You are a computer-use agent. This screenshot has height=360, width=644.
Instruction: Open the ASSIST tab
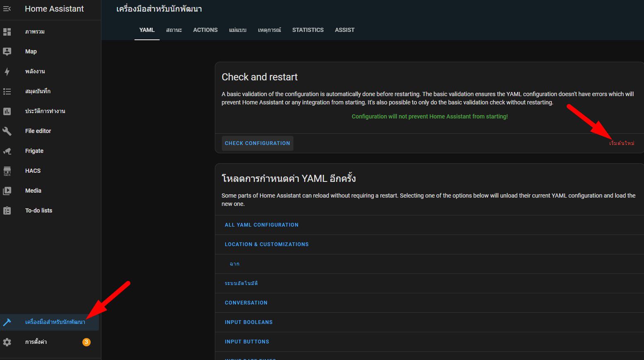click(344, 30)
